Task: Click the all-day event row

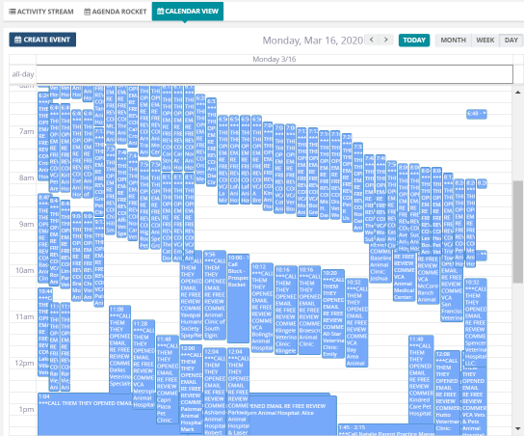Action: (x=274, y=74)
